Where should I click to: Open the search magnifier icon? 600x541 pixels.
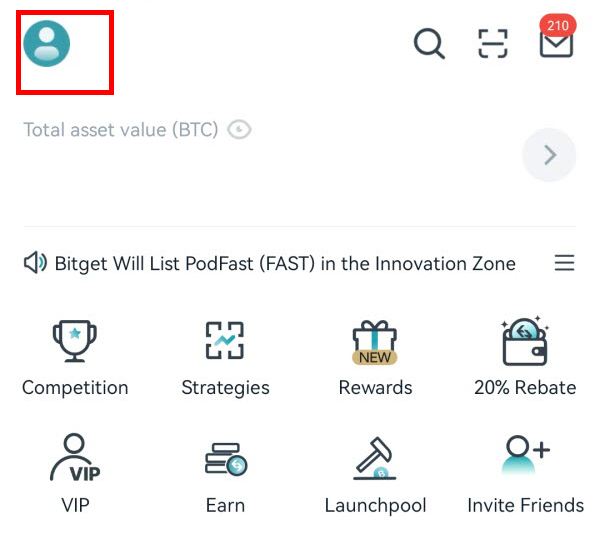click(x=429, y=44)
